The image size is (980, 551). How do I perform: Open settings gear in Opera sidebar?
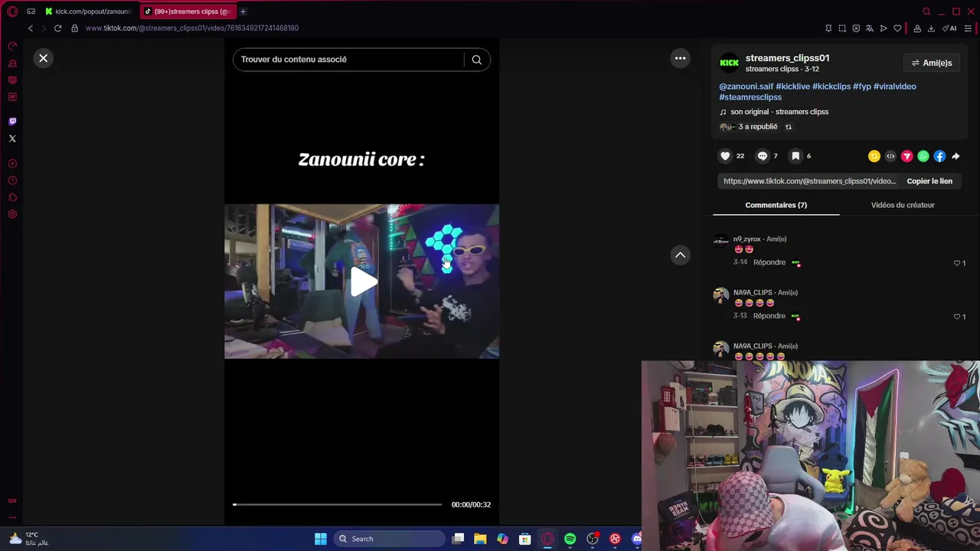[12, 214]
